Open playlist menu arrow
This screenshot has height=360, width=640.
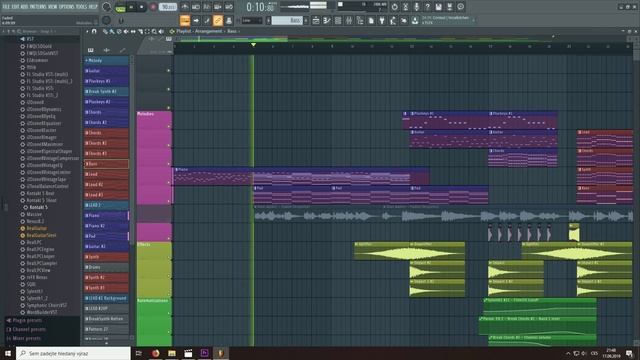coord(87,31)
